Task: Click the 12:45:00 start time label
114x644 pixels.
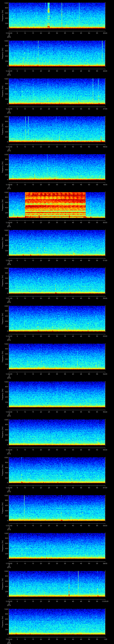Action: tap(9, 71)
